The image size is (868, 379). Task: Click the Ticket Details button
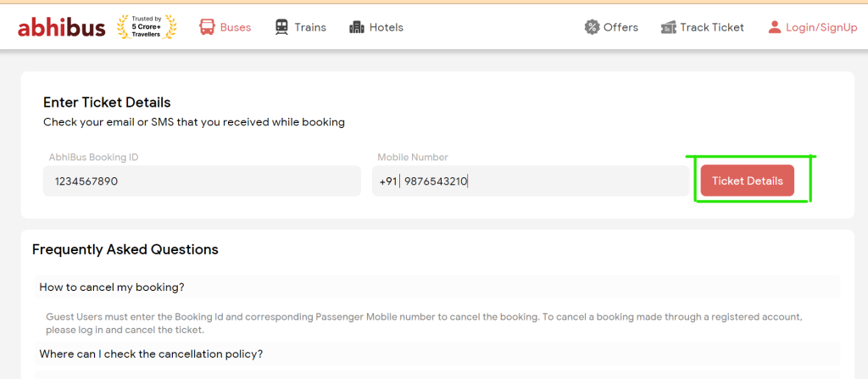748,181
